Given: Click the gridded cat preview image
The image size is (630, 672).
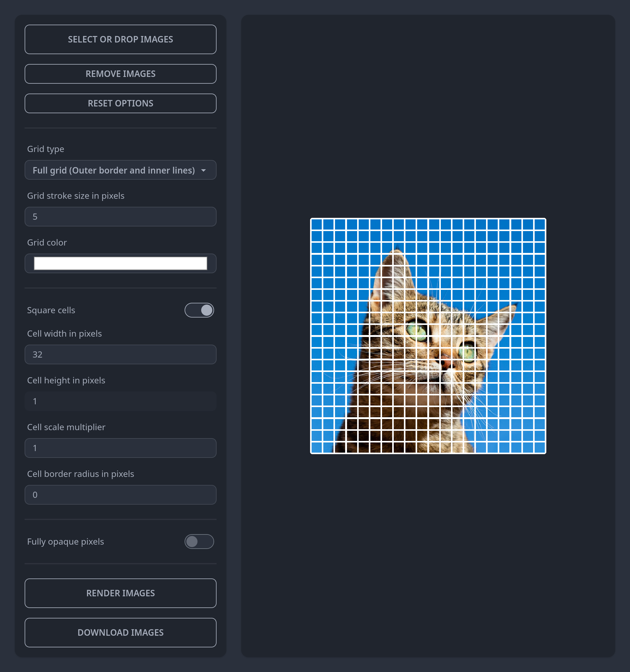Looking at the screenshot, I should tap(428, 336).
